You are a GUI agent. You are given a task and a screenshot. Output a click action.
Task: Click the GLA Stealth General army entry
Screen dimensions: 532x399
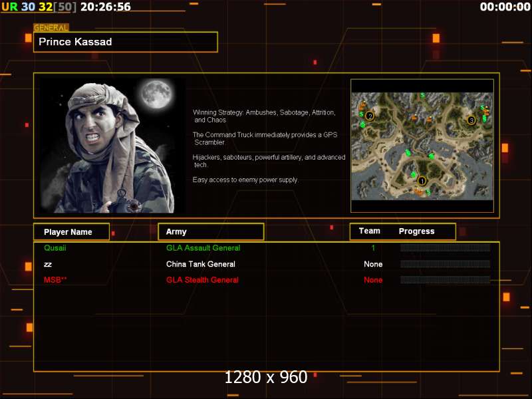tap(202, 280)
